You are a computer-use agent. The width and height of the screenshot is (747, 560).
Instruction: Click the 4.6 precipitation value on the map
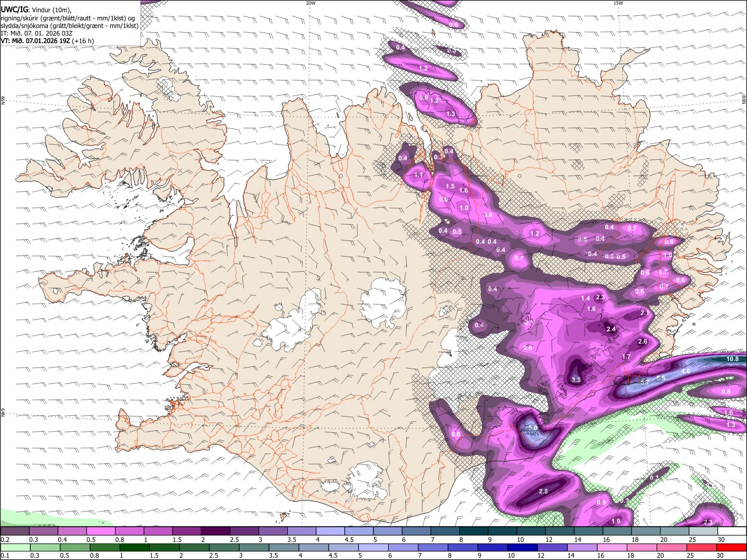click(x=686, y=371)
